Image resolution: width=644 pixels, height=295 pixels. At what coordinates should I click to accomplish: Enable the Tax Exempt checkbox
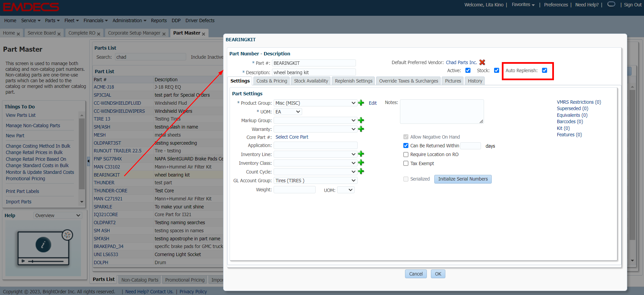406,163
